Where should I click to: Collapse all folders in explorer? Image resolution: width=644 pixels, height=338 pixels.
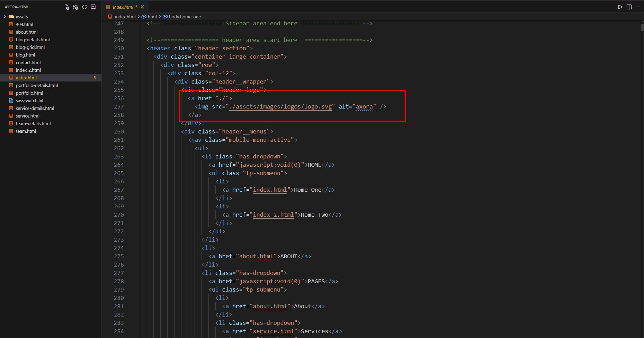(x=93, y=7)
